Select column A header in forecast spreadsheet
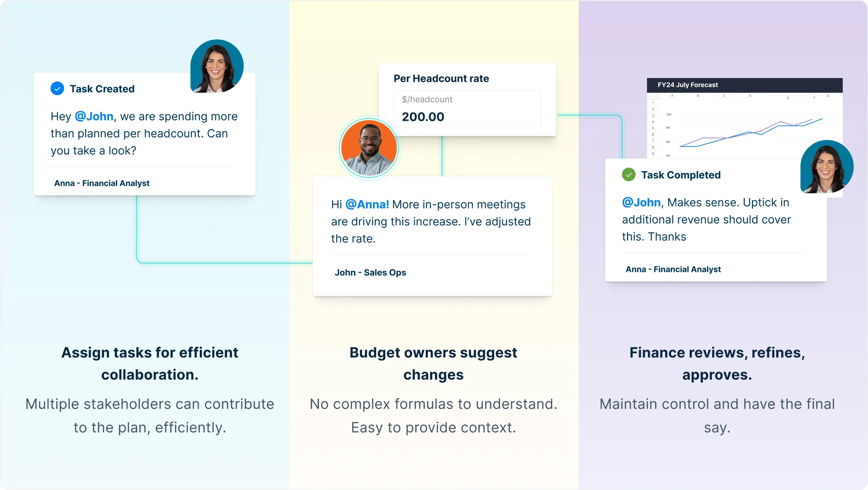 click(x=672, y=96)
